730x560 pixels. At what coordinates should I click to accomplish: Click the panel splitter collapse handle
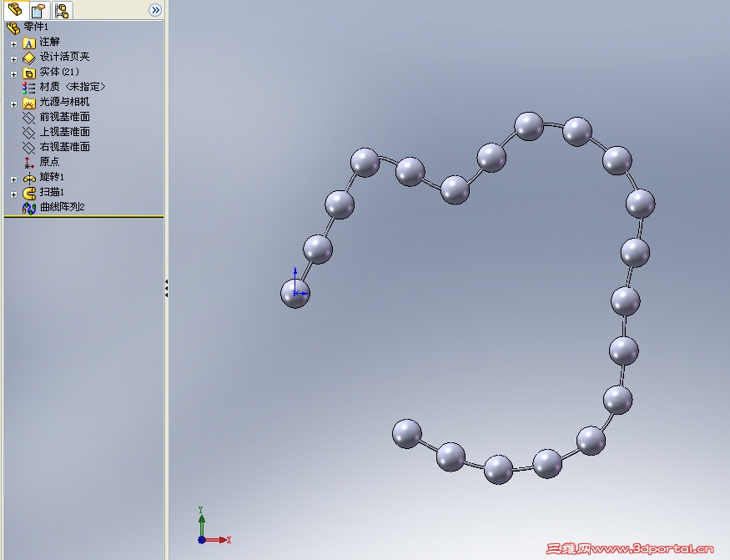pyautogui.click(x=166, y=289)
